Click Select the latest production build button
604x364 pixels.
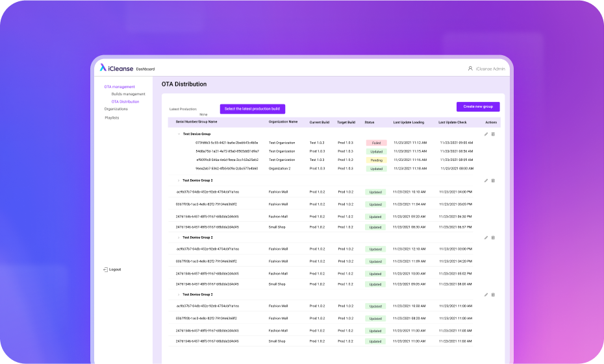252,109
